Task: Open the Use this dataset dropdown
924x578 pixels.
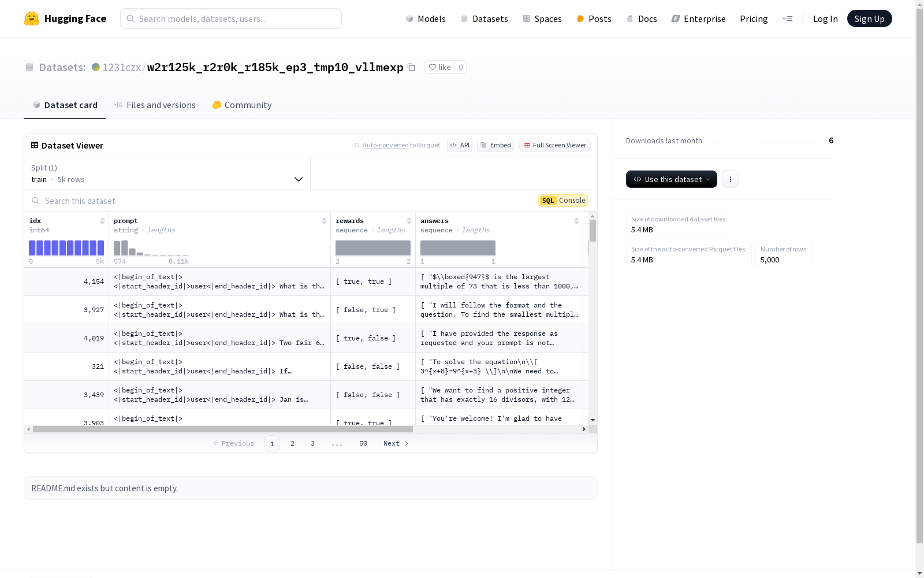Action: click(x=672, y=179)
